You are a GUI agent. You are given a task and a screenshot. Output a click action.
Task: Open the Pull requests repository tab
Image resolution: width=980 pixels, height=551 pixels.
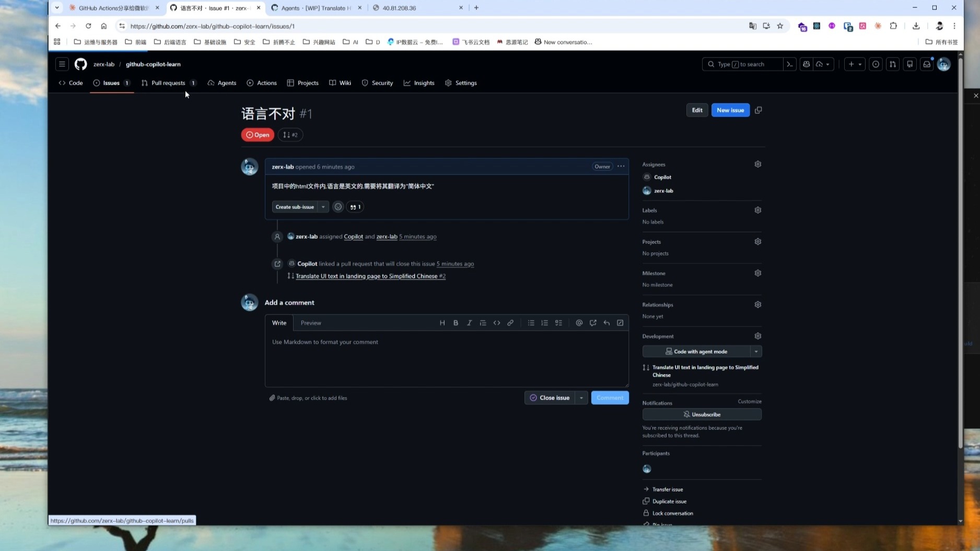(x=168, y=83)
